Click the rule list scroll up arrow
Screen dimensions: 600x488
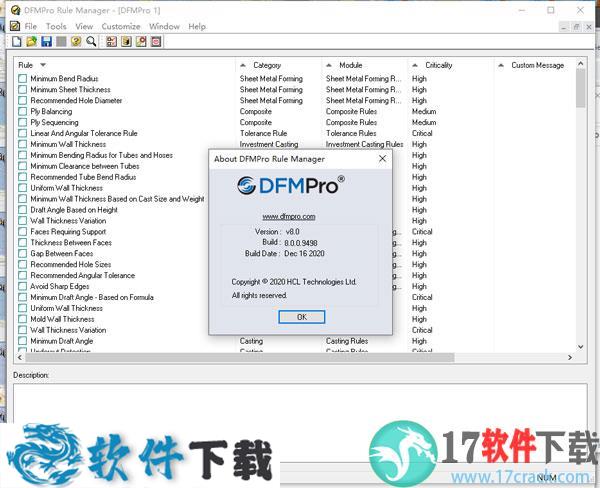580,64
